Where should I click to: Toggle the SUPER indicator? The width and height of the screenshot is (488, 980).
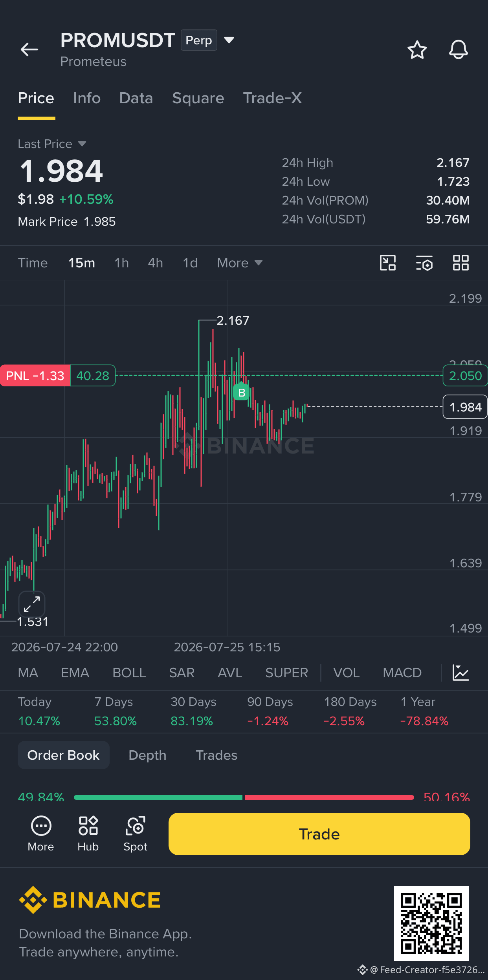click(286, 673)
